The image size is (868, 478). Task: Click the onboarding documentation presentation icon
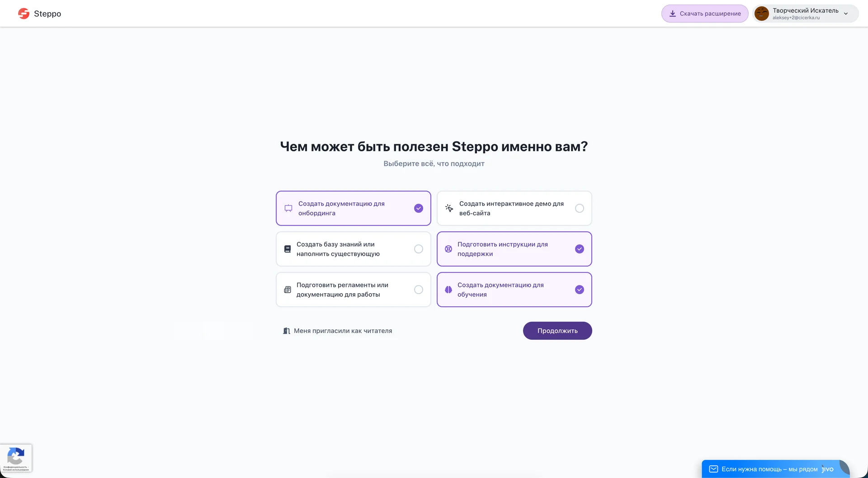(288, 208)
